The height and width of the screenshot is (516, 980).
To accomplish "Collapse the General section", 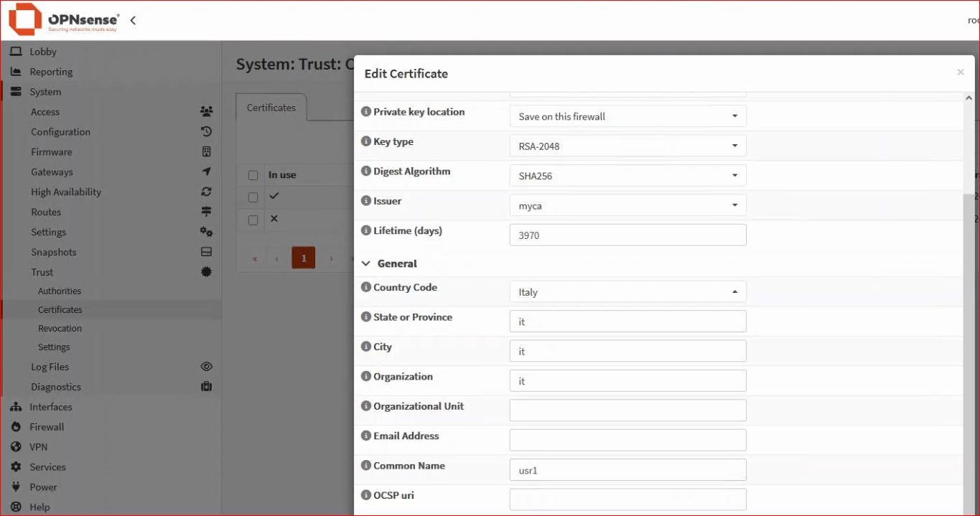I will pyautogui.click(x=367, y=264).
